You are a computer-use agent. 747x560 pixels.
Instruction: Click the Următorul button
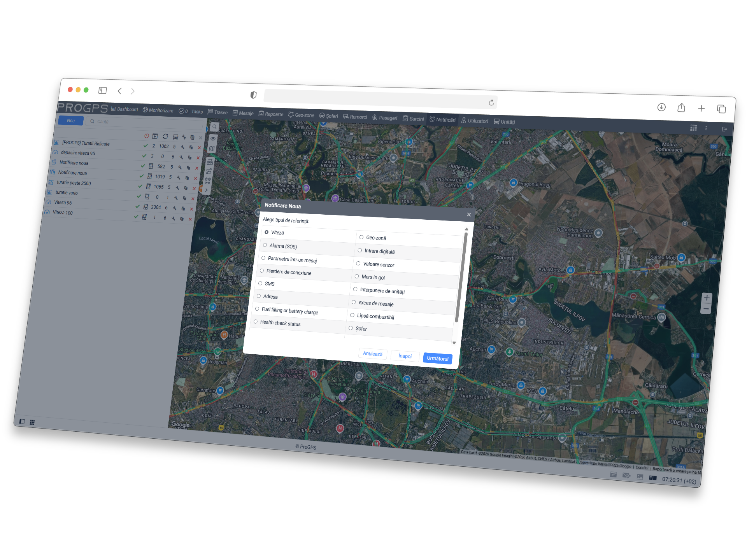(437, 358)
